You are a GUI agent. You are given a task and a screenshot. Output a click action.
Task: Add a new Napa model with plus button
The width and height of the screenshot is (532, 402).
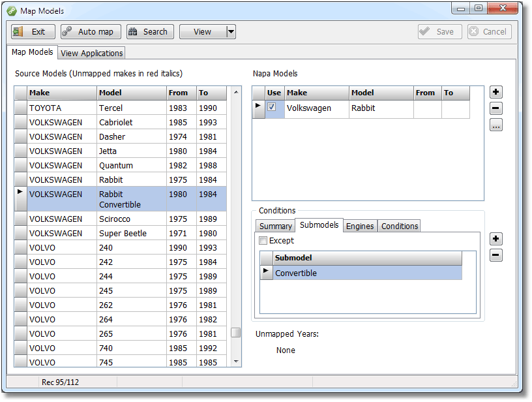click(496, 92)
